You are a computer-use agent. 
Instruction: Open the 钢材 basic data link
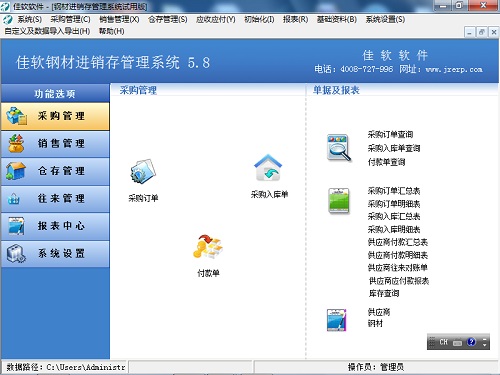(x=375, y=323)
